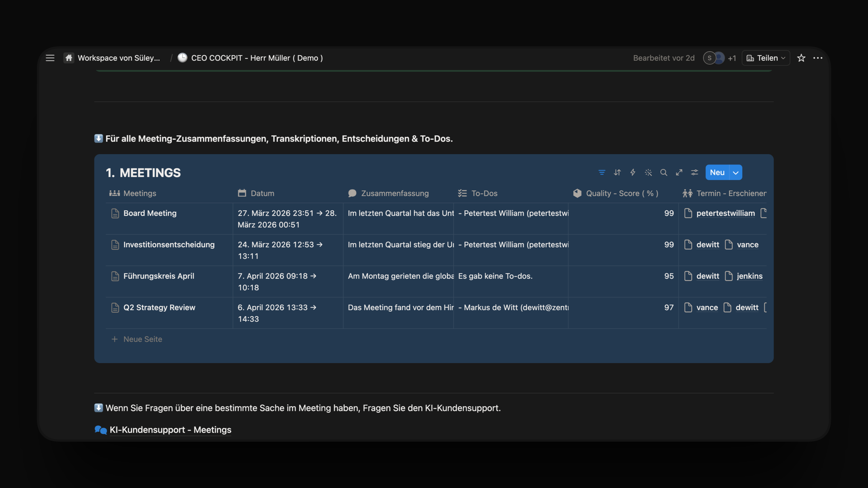Select date 7. April 2026 09:18 cell
The height and width of the screenshot is (488, 868).
click(x=288, y=281)
